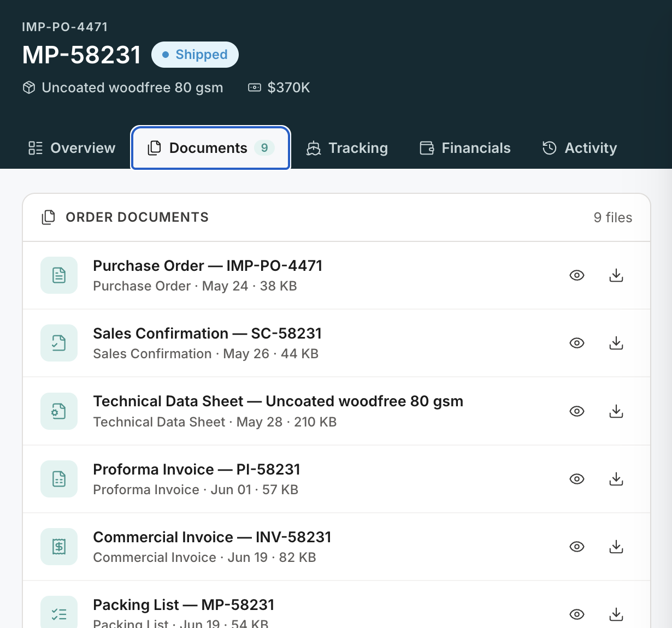Download the Packing List MP-58231 file
The width and height of the screenshot is (672, 628).
616,614
